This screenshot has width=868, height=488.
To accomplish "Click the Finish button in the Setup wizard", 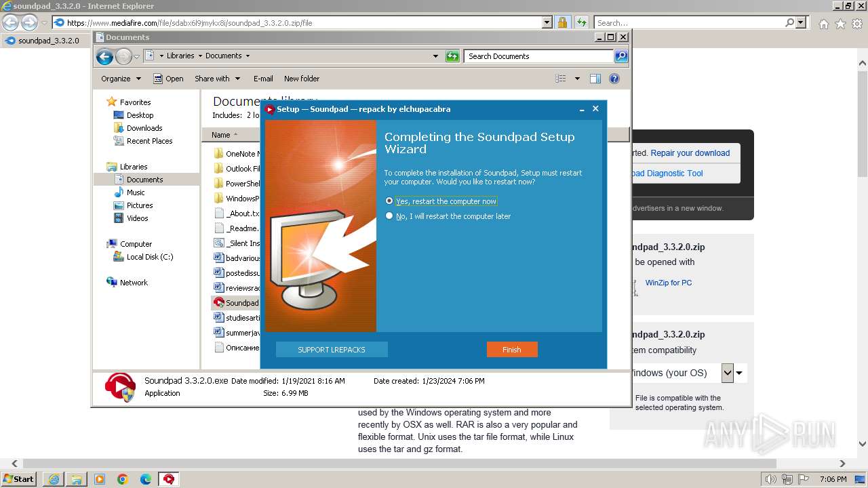I will point(512,350).
